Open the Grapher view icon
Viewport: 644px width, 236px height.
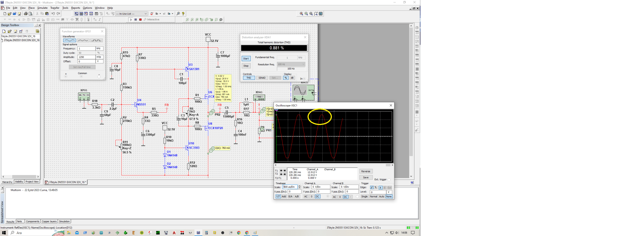point(91,14)
